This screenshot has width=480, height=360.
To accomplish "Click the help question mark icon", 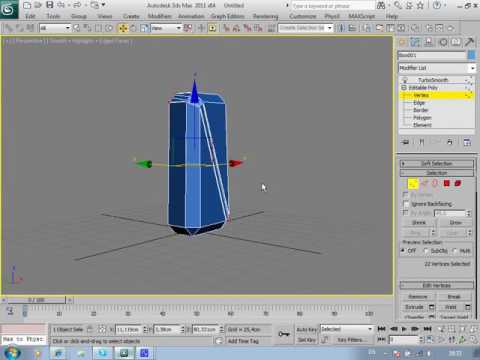I will pos(437,5).
